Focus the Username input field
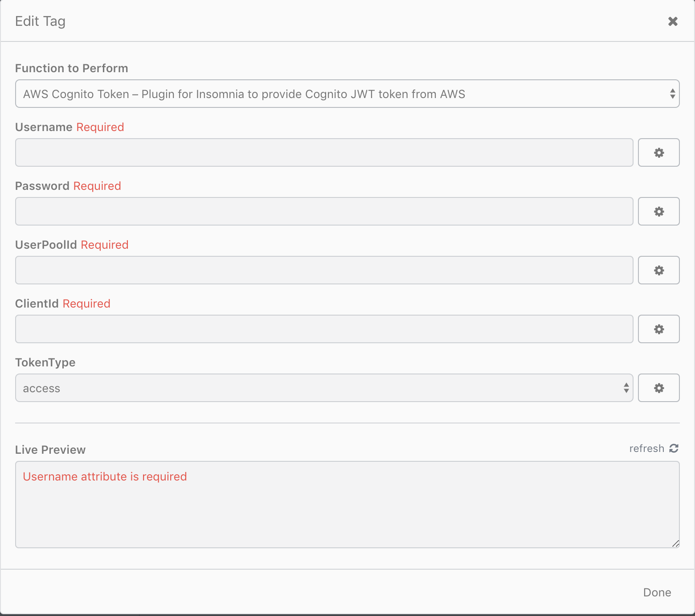The width and height of the screenshot is (695, 616). point(324,152)
